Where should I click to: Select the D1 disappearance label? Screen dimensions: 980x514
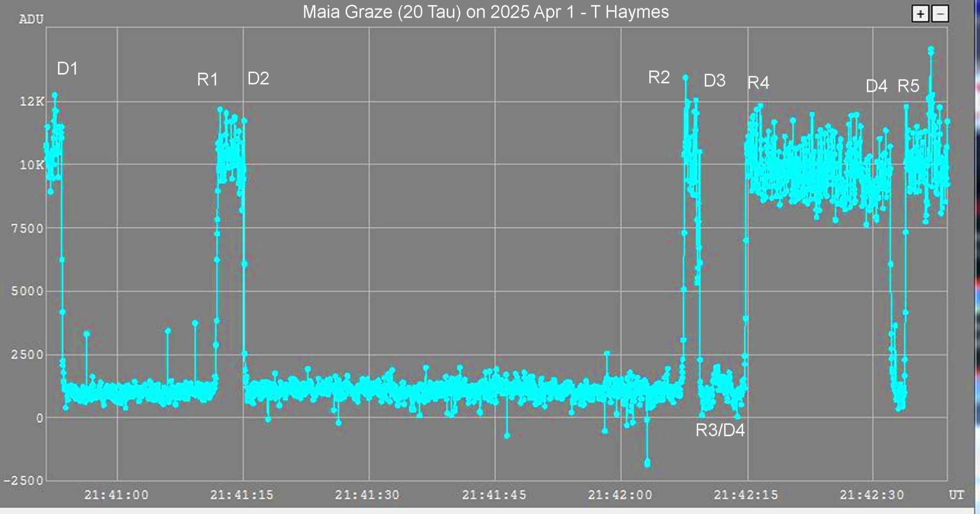click(67, 69)
